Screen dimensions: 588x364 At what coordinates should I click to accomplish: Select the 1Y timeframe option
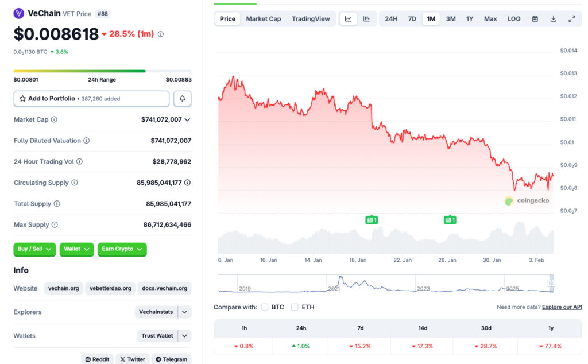pos(469,18)
